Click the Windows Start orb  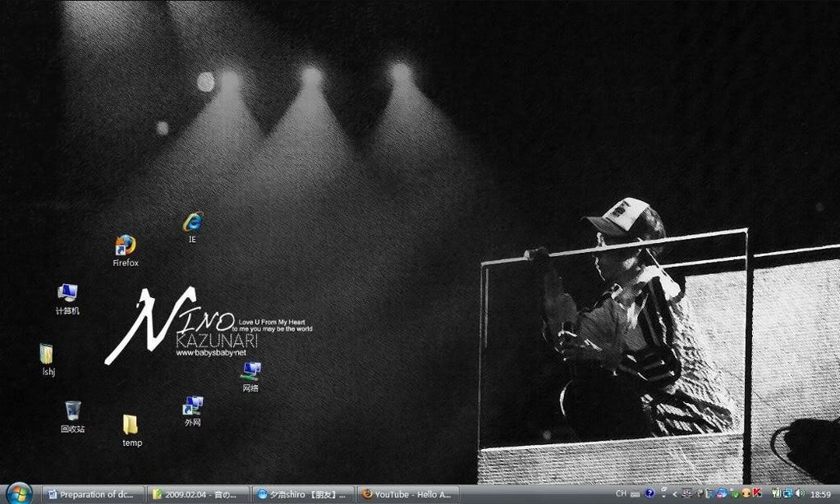tap(17, 493)
